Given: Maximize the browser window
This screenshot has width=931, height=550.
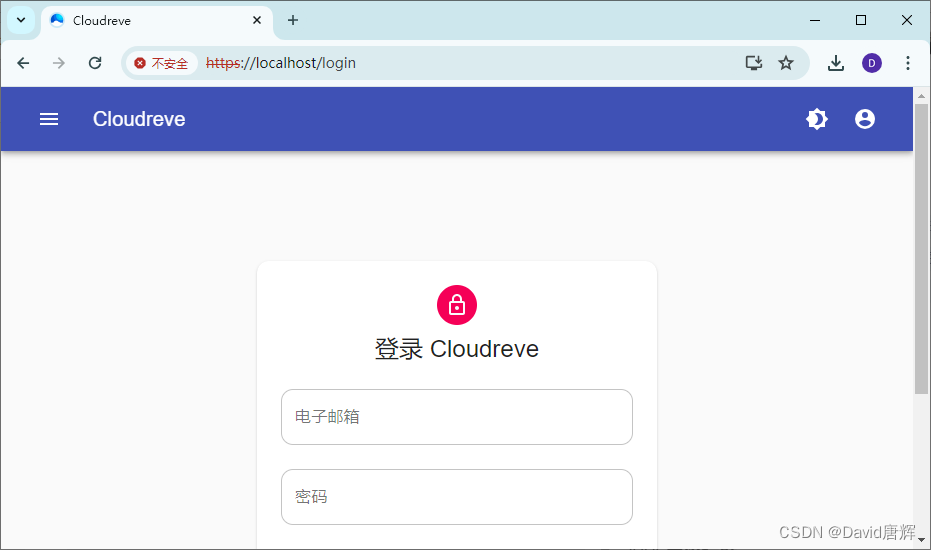Looking at the screenshot, I should 861,20.
